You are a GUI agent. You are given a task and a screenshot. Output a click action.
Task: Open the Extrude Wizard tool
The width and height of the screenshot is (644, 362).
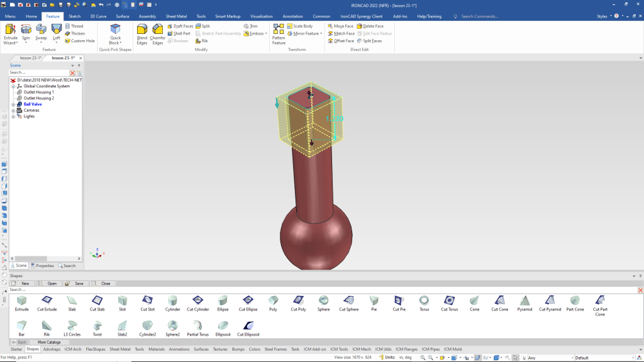(11, 32)
